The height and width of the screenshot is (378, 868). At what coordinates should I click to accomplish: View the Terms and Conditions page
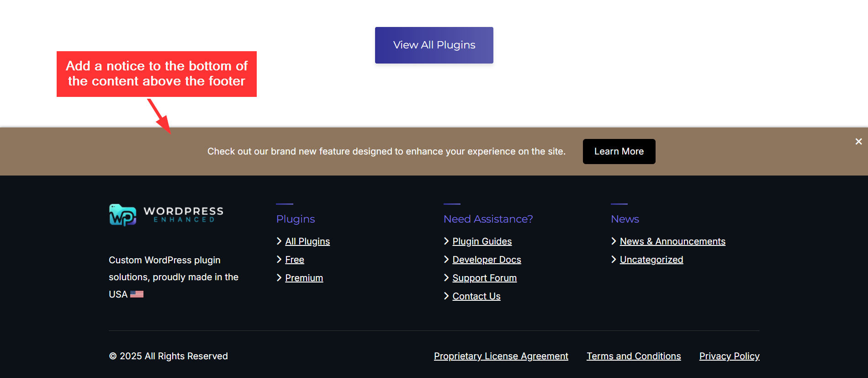[x=633, y=356]
